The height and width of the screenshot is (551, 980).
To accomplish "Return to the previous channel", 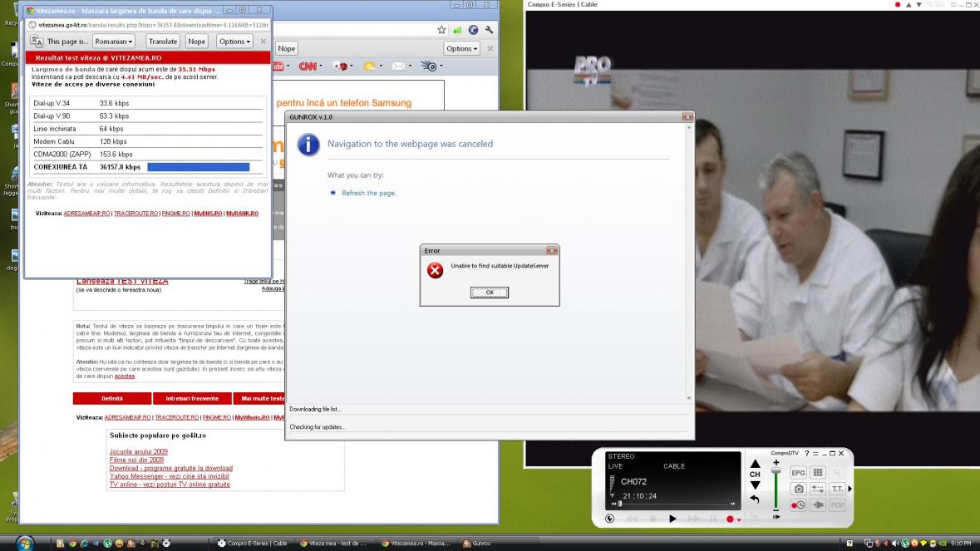I will point(755,499).
